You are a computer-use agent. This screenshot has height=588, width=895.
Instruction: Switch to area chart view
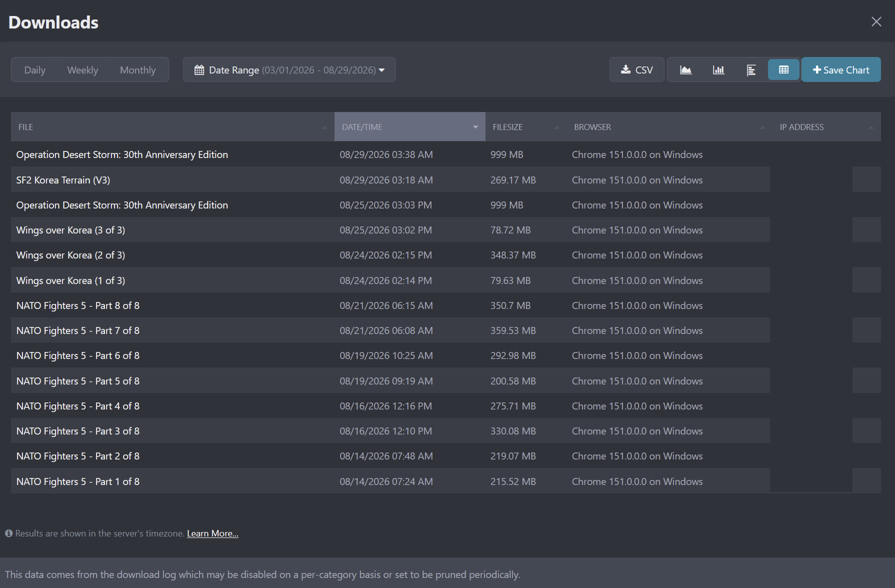click(x=685, y=70)
